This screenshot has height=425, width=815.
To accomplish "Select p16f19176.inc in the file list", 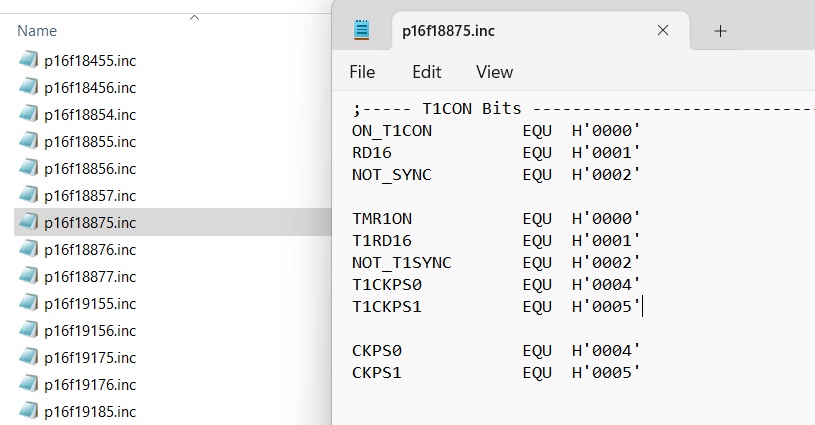I will point(90,384).
